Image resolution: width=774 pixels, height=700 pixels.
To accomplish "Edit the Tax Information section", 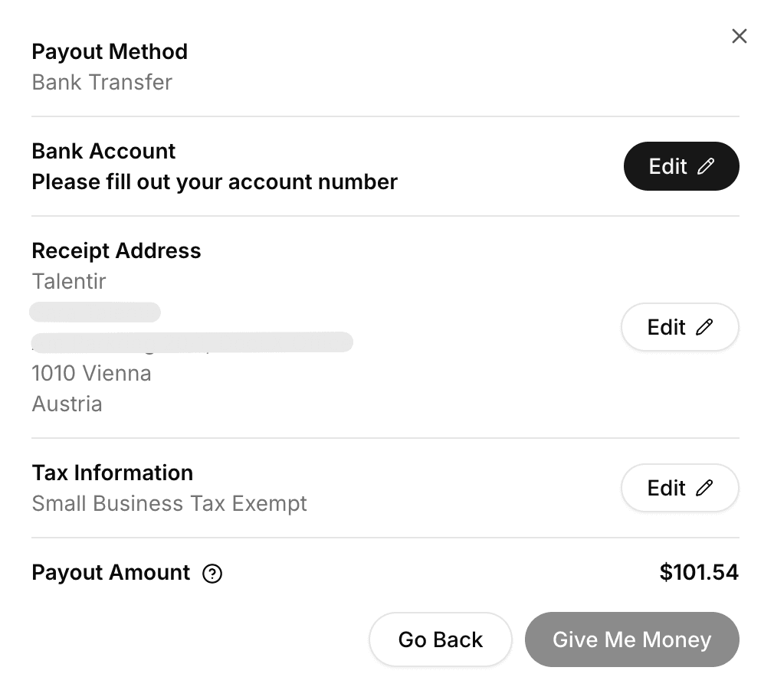I will pos(679,489).
